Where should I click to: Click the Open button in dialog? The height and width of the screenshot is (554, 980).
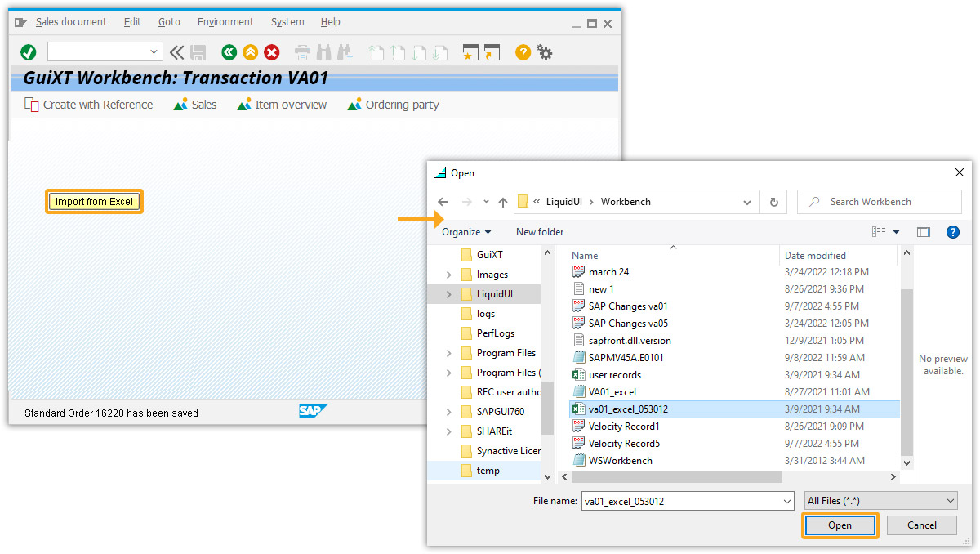coord(840,525)
